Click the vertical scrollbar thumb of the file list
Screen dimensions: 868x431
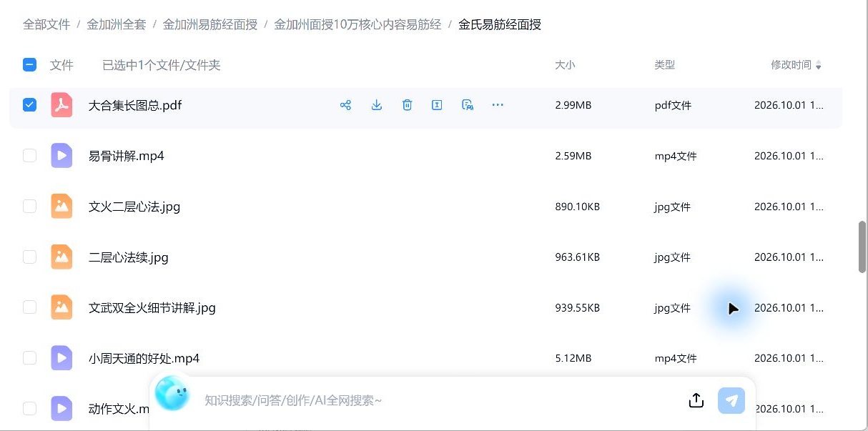click(x=862, y=247)
